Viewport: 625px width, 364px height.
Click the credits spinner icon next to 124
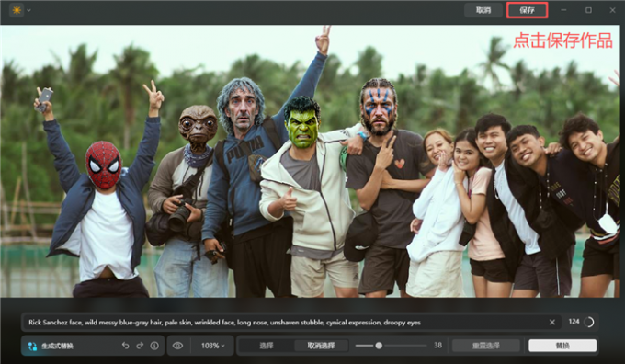click(x=589, y=322)
